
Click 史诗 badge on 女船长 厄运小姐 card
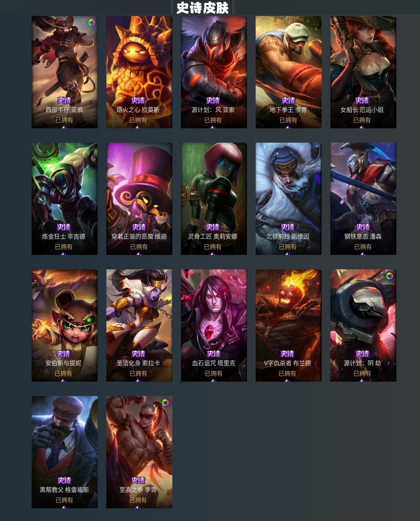tap(362, 100)
